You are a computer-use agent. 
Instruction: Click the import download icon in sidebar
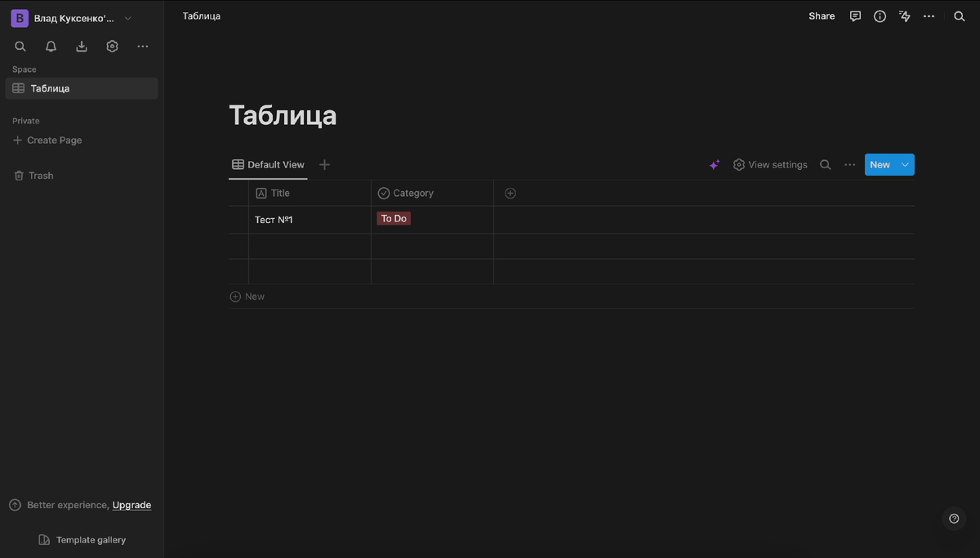(82, 47)
